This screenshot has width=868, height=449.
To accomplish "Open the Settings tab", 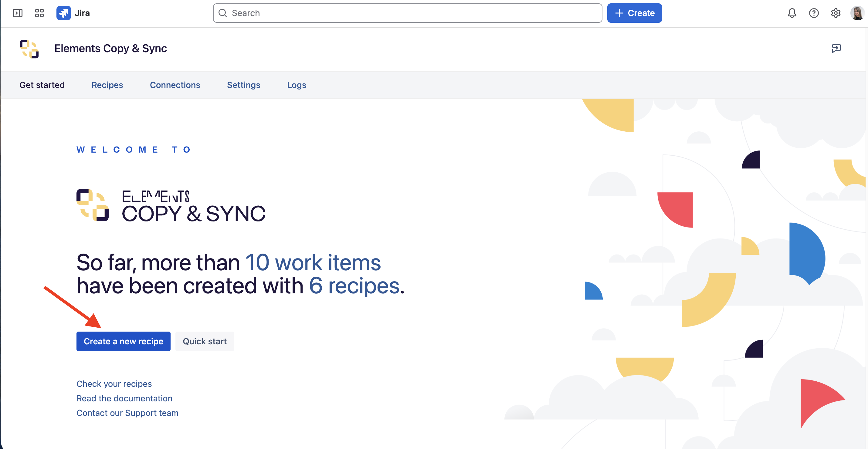I will (x=244, y=85).
